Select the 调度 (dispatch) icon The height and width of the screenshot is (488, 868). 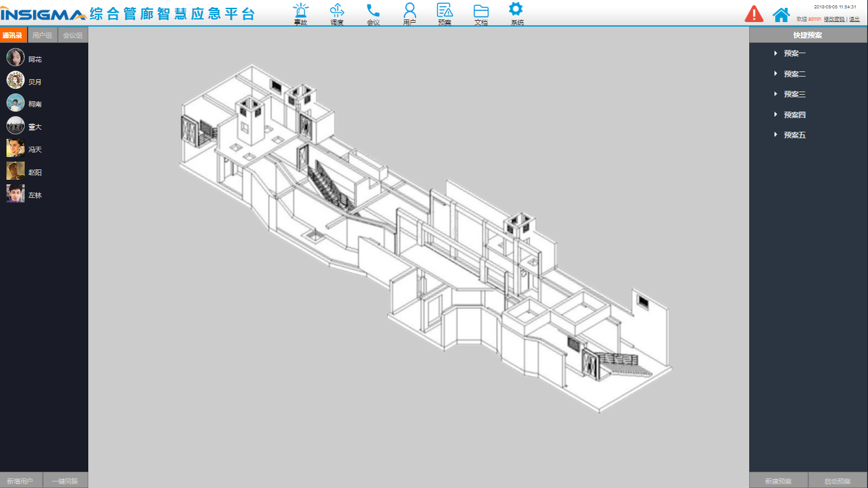(x=337, y=12)
